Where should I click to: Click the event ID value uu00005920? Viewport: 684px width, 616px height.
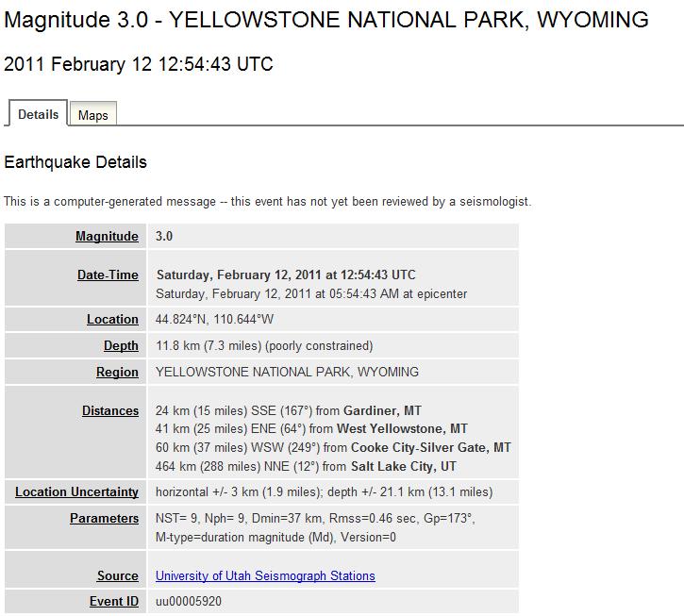(x=189, y=601)
